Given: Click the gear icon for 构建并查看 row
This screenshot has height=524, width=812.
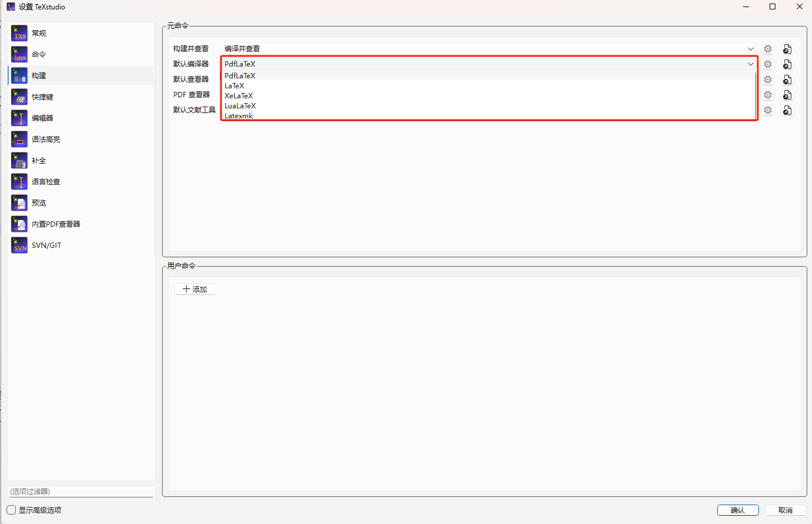Looking at the screenshot, I should (x=768, y=49).
